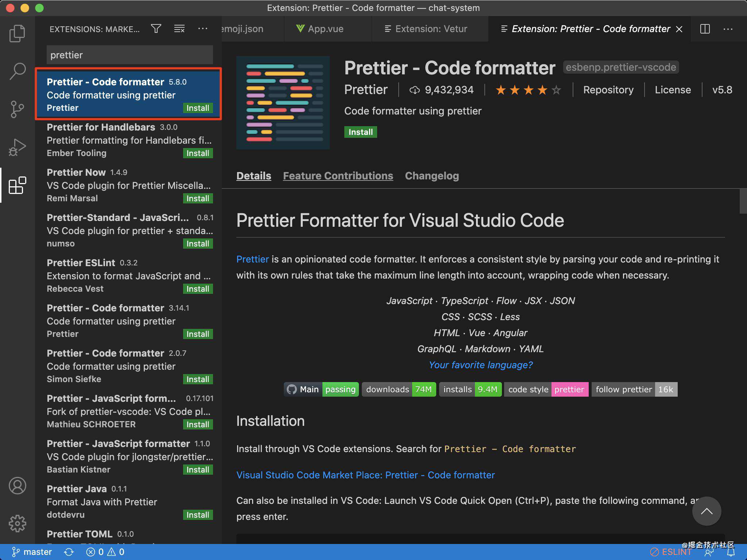The height and width of the screenshot is (560, 747).
Task: Click the follow prettier 16k badge
Action: 635,389
